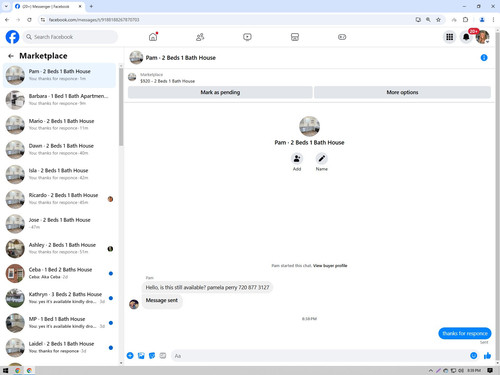Select the Pam 2 Beds 1 Bath House chat in list
Screen dimensions: 500x375
pos(59,75)
